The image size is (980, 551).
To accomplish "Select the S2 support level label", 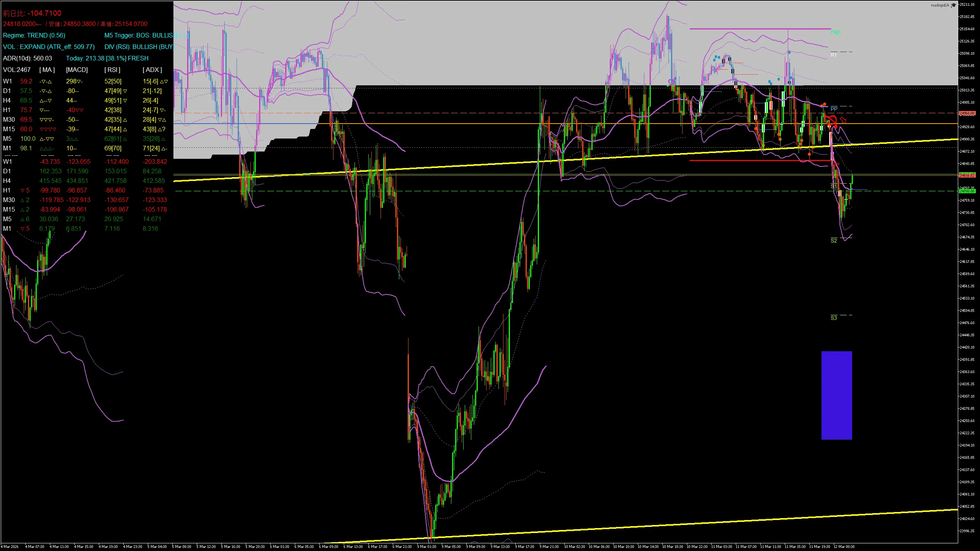I will (x=833, y=241).
